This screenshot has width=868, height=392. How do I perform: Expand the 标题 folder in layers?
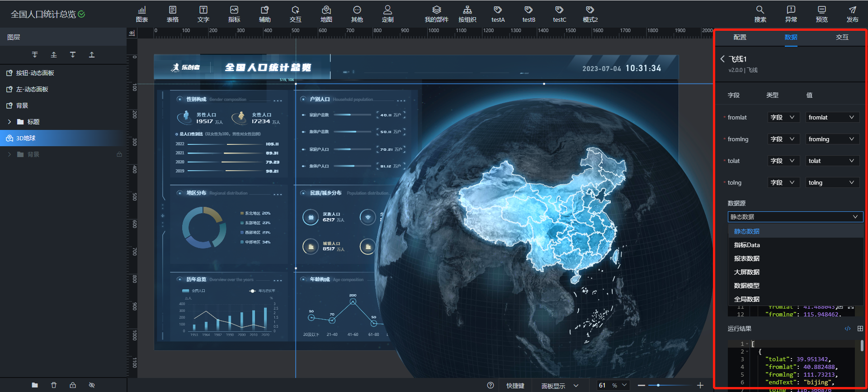9,122
